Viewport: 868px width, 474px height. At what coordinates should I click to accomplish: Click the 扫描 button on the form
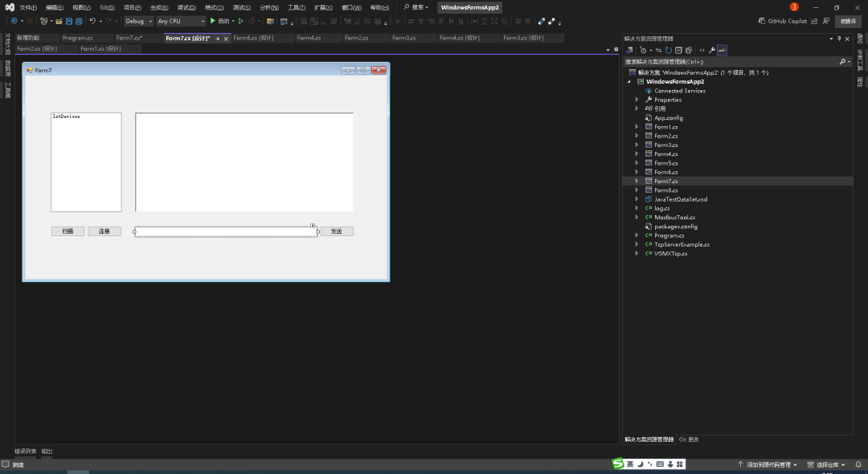(68, 231)
